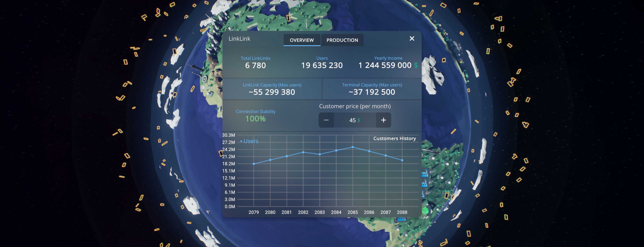
Task: Click the 2085 peak data point on chart
Action: click(353, 147)
